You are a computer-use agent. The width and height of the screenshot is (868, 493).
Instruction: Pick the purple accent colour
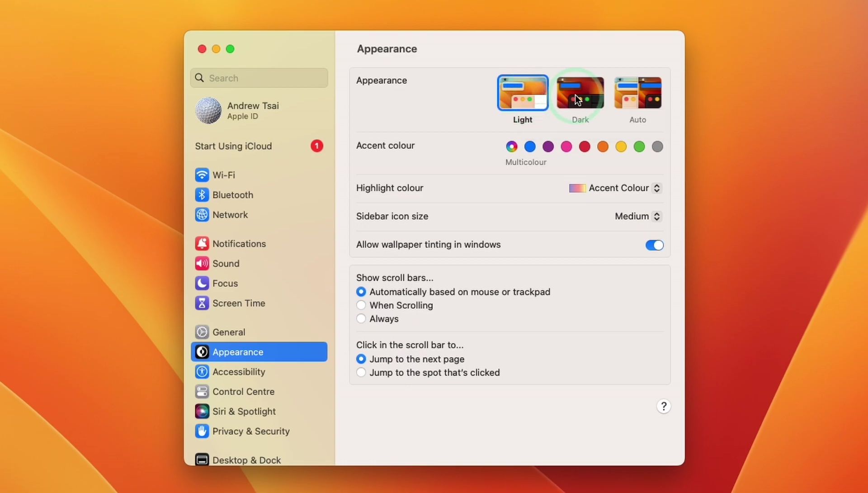click(x=548, y=147)
